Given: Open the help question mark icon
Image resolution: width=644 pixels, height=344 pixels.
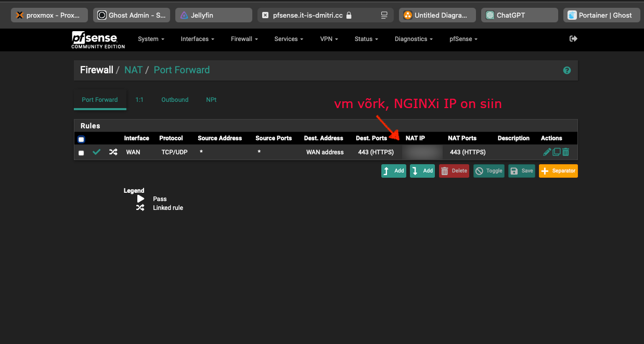Looking at the screenshot, I should 567,70.
